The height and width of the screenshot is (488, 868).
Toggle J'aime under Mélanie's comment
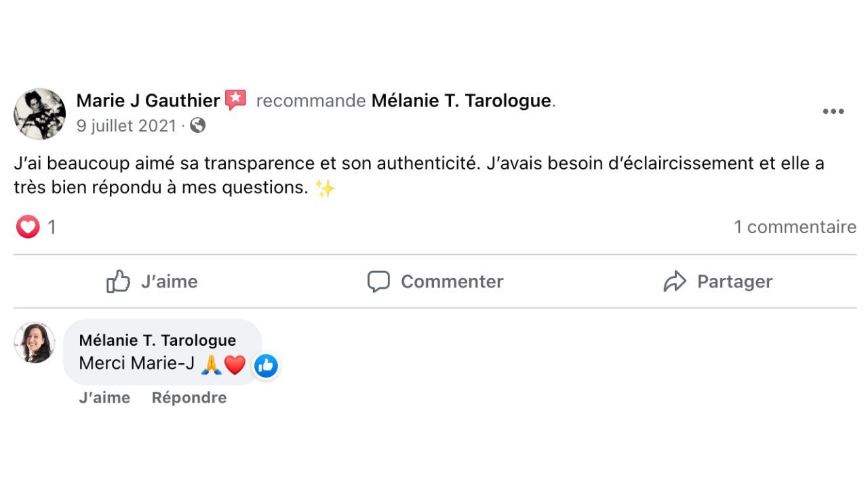(x=104, y=398)
